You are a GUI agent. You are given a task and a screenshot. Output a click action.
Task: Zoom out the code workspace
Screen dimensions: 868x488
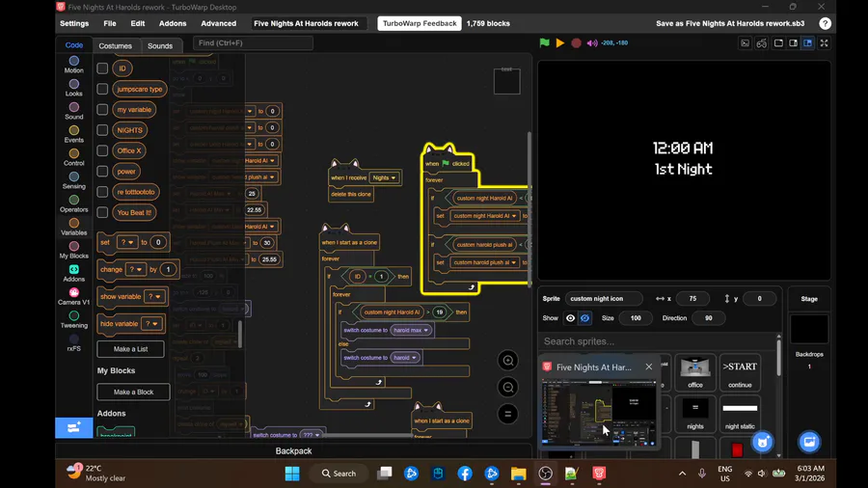pos(507,388)
